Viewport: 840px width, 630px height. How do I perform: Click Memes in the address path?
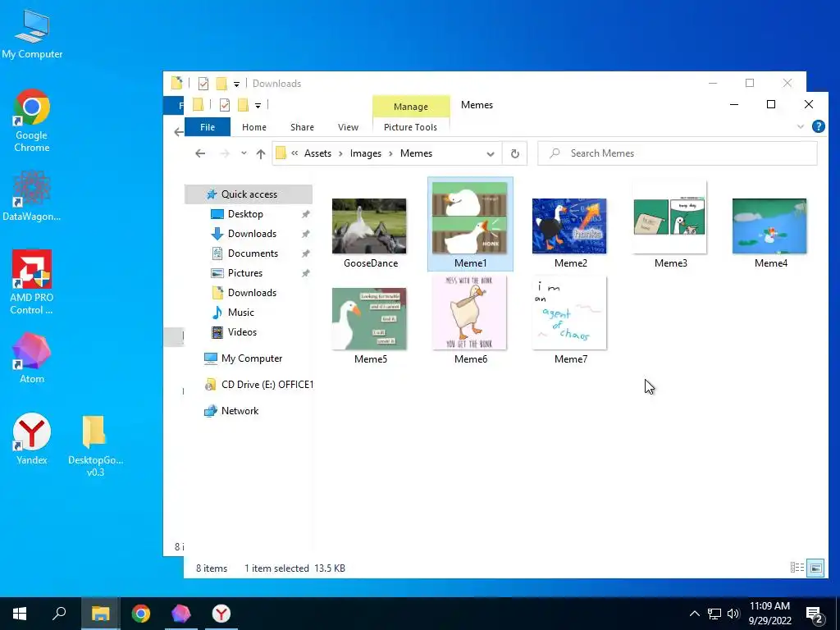click(x=416, y=153)
